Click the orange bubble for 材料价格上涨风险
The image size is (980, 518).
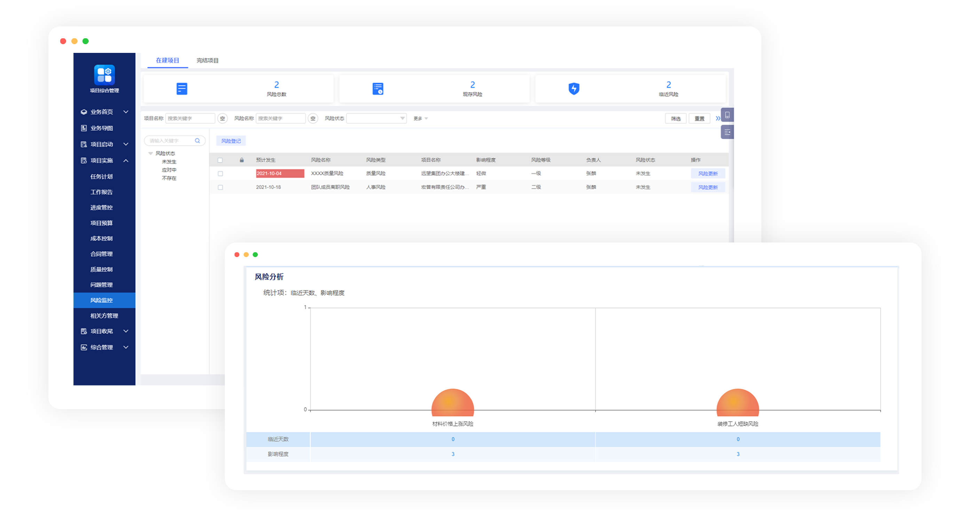[453, 403]
